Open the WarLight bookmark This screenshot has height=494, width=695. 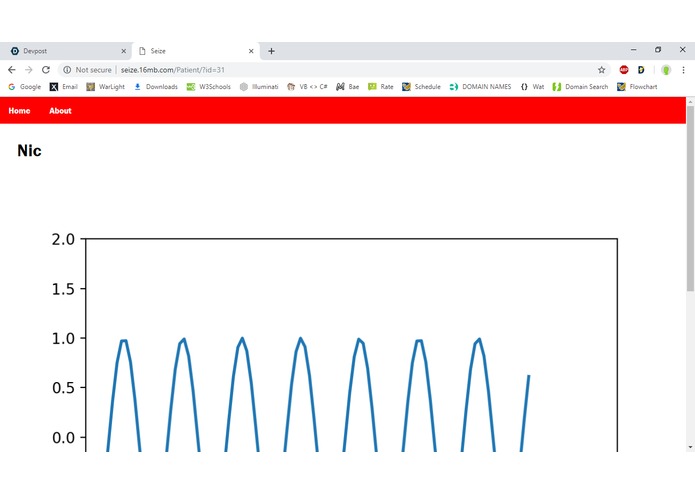tap(105, 87)
